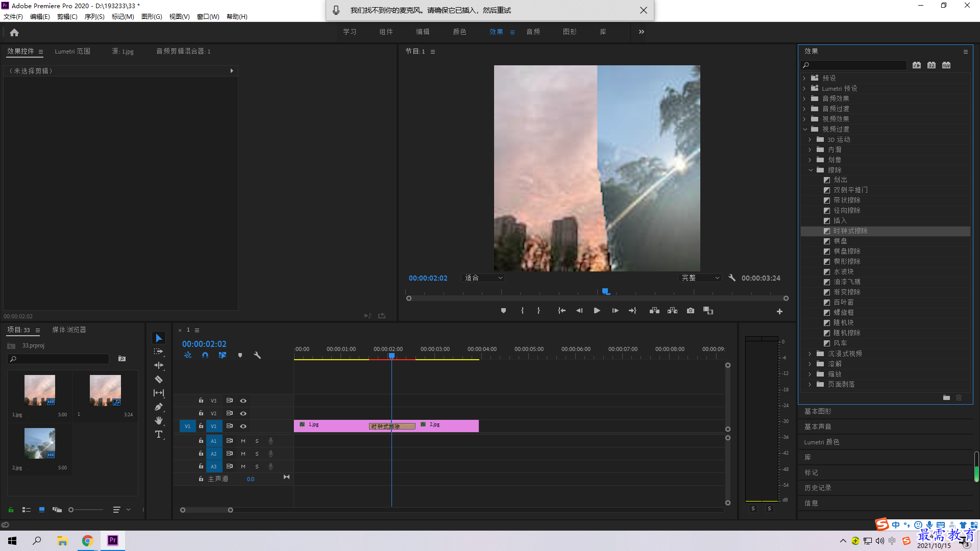The image size is (980, 551).
Task: Open the 历史记录 panel
Action: [x=818, y=488]
